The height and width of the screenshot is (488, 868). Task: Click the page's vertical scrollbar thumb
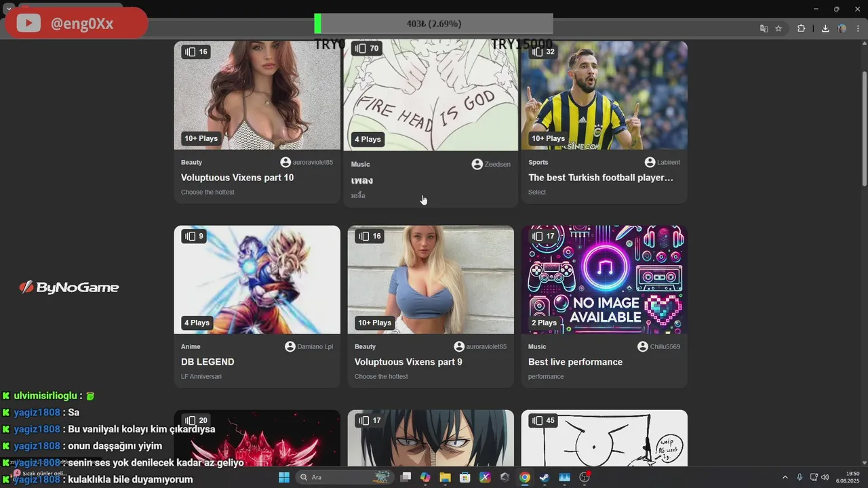(x=865, y=129)
